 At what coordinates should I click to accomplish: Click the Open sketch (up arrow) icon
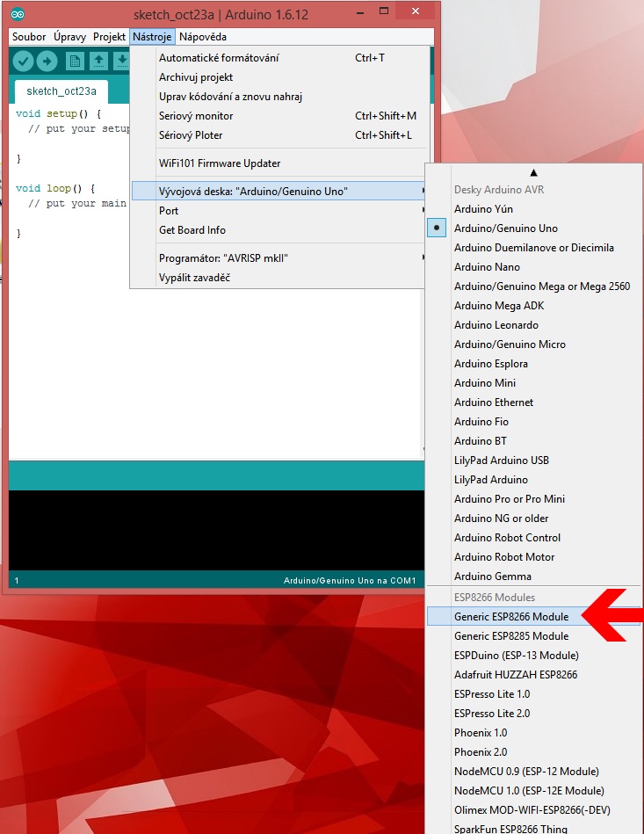(98, 61)
